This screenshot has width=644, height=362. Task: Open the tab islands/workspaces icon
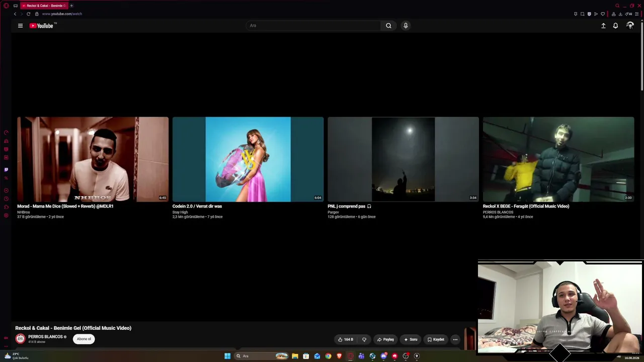point(16,6)
